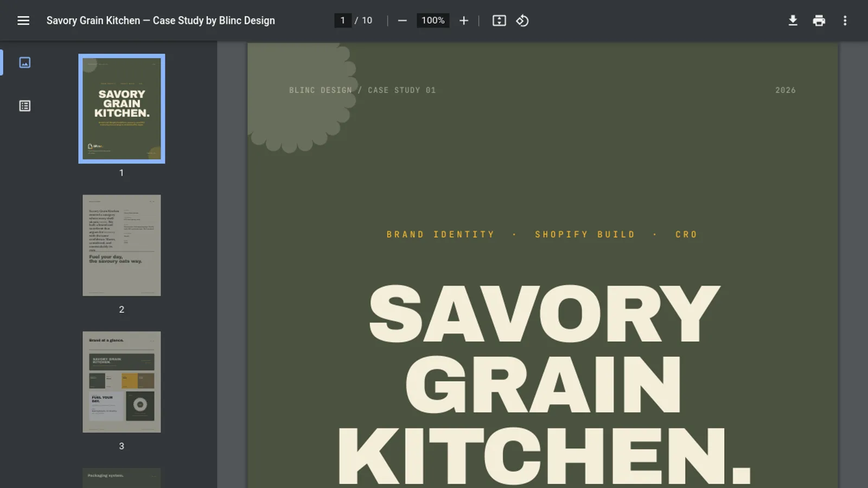
Task: Print the case study document
Action: (819, 21)
